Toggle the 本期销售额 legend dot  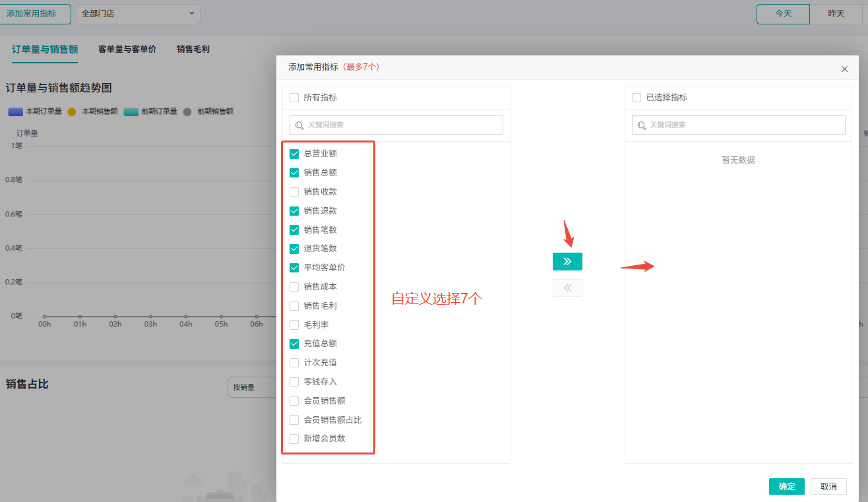click(72, 111)
